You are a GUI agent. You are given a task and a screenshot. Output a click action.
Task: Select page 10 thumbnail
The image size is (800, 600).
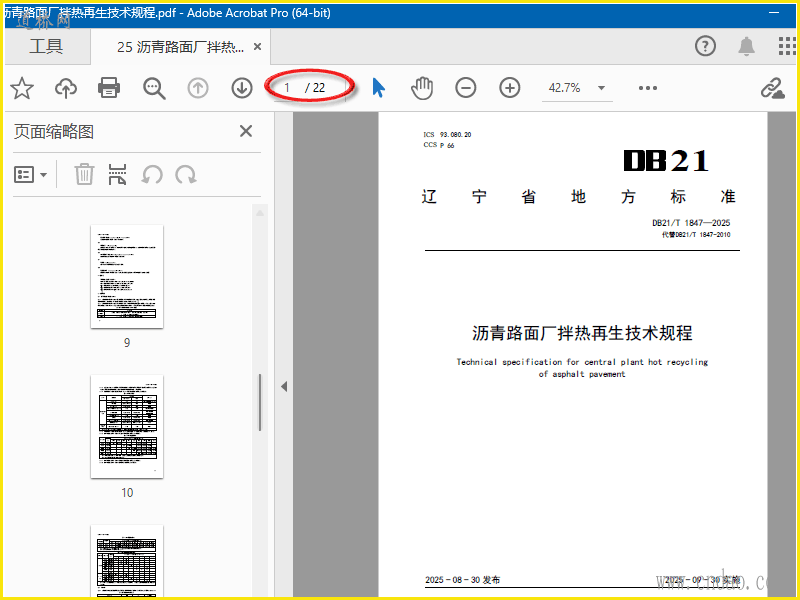(127, 427)
